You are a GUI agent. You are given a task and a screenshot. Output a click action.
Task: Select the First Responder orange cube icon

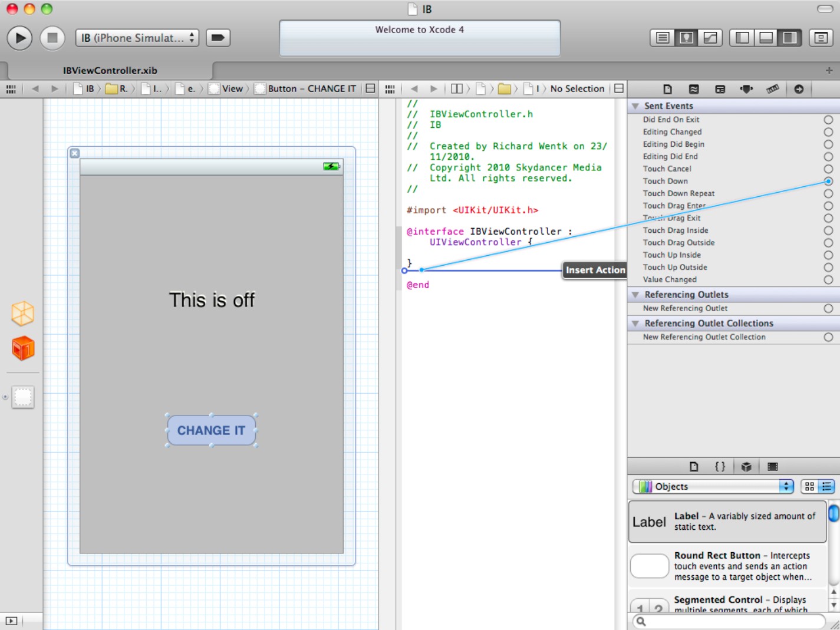tap(23, 348)
